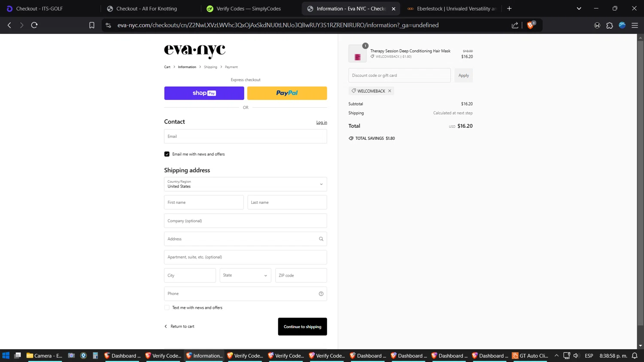Click the eva nyc logo
The image size is (644, 362).
click(194, 51)
